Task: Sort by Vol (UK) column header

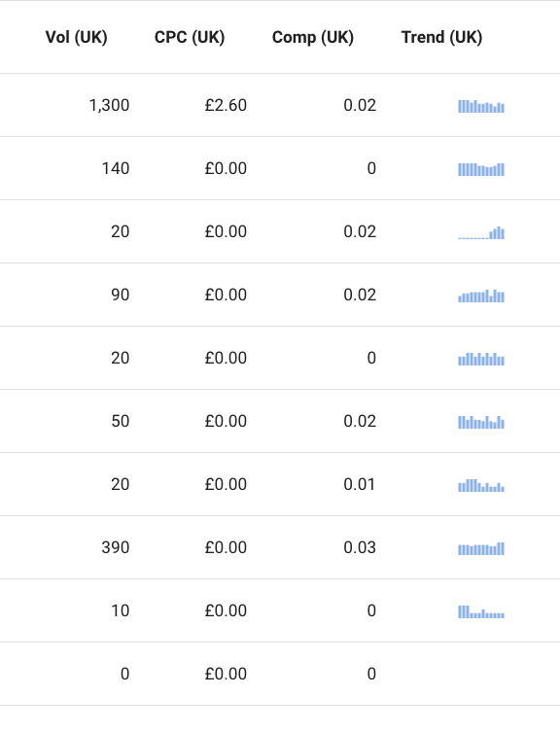Action: click(77, 37)
